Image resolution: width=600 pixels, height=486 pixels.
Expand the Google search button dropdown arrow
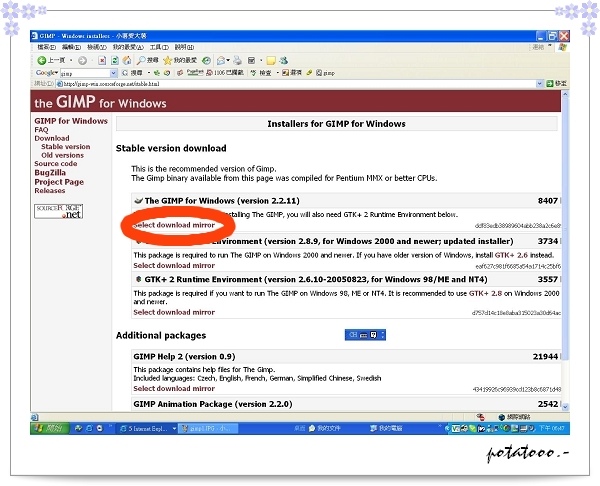point(148,73)
